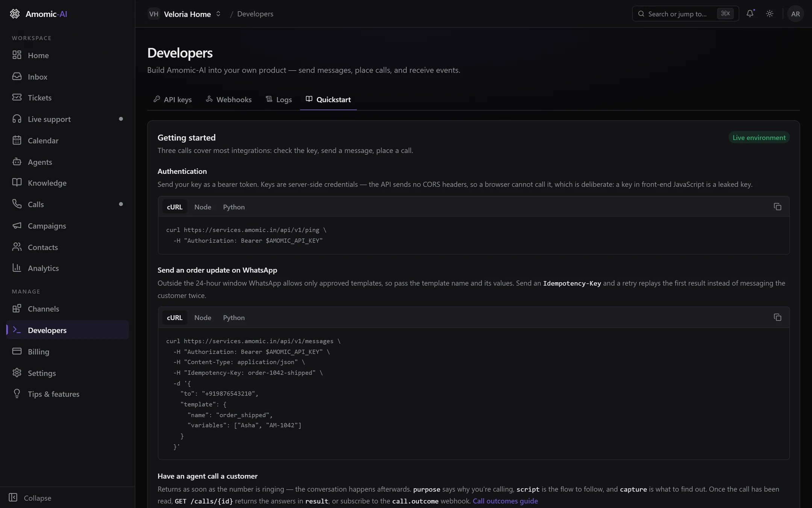Screen dimensions: 812x508
Task: Click the "Have an agent call a customer" heading
Action: [208, 476]
